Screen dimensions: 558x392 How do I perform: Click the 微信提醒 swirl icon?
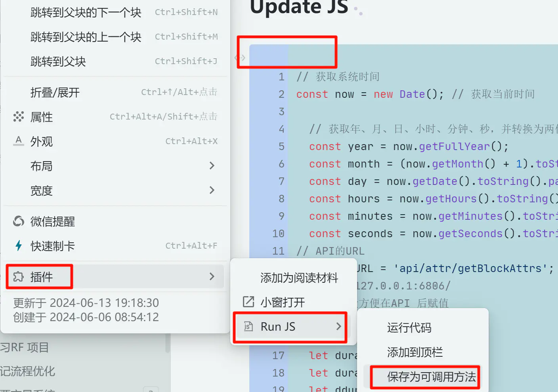tap(18, 221)
